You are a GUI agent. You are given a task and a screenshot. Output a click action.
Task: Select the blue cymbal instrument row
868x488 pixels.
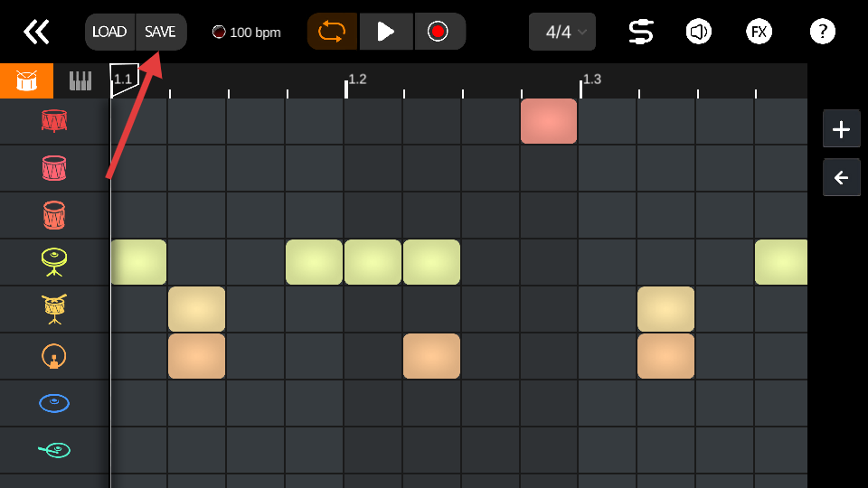pyautogui.click(x=54, y=403)
